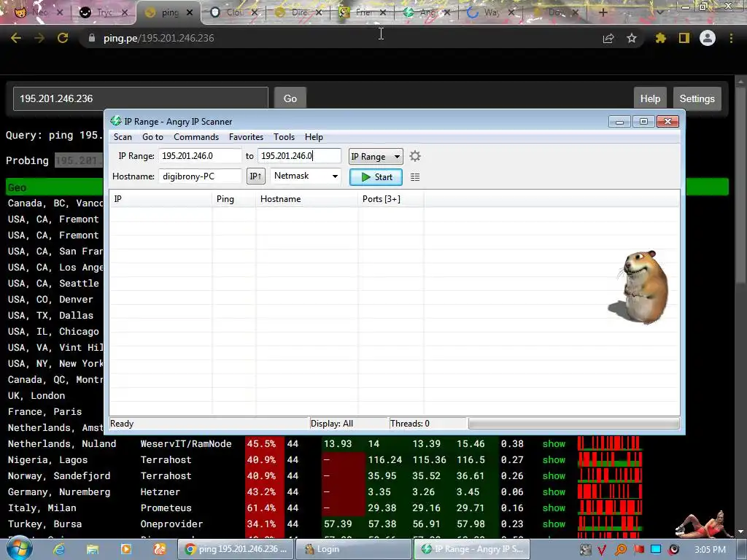This screenshot has width=747, height=560.
Task: Switch to the Login taskbar window
Action: pos(353,549)
